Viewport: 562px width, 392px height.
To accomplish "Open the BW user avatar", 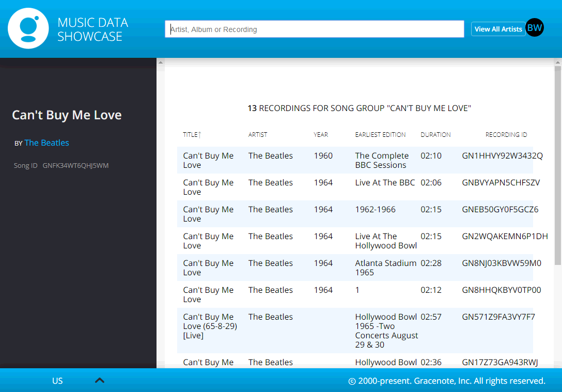I will point(535,28).
